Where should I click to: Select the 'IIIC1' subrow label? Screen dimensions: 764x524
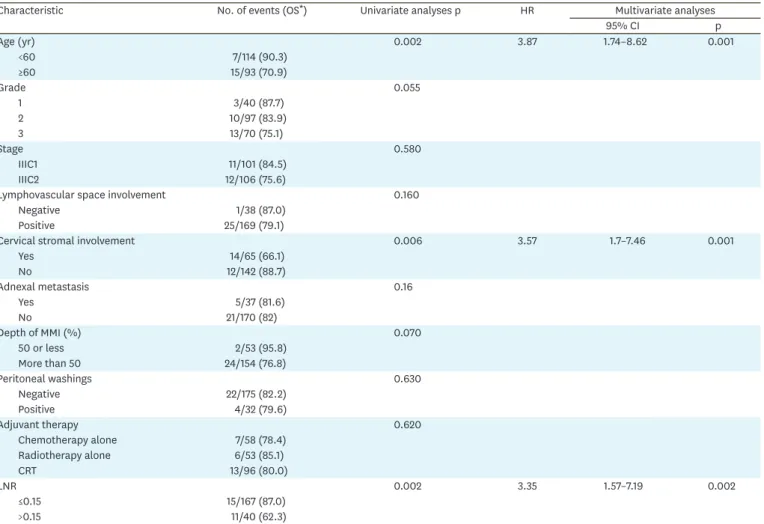click(28, 165)
